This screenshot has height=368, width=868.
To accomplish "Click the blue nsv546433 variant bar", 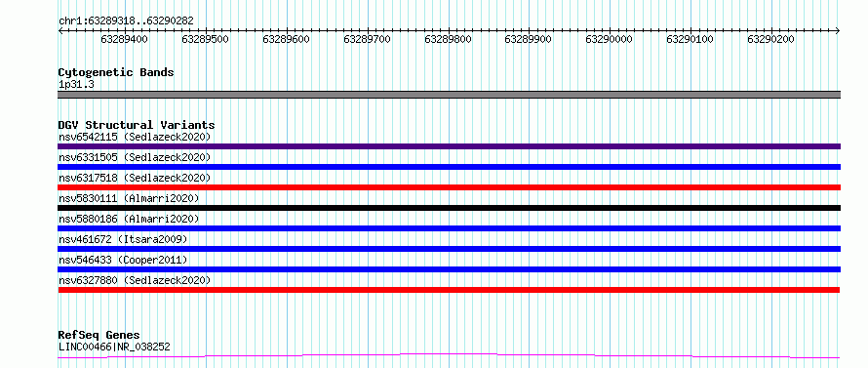I will pos(449,269).
